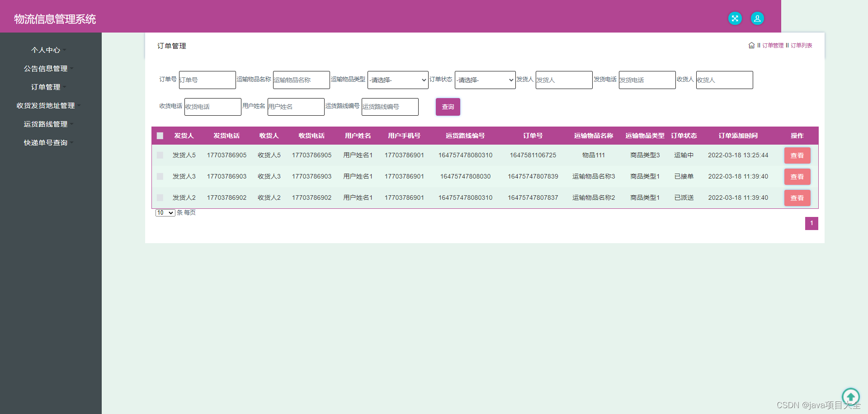View order 1647581106725 with 查看 button
Viewport: 868px width, 414px height.
coord(797,155)
